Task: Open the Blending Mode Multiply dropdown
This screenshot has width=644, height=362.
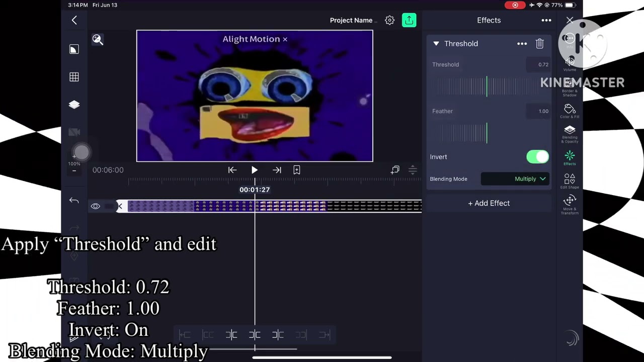Action: click(x=515, y=179)
